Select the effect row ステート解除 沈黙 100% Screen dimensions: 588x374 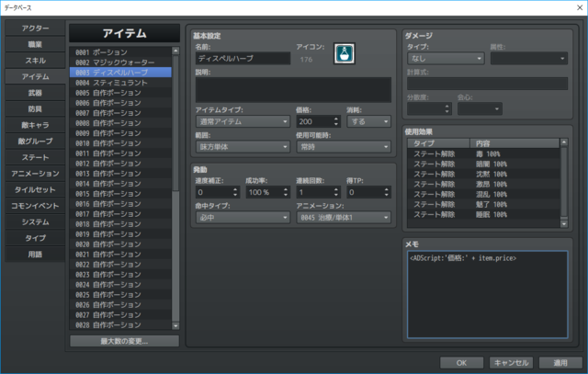coord(484,174)
